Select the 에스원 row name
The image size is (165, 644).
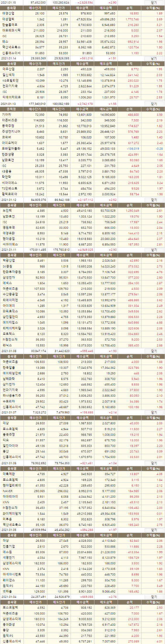click(x=6, y=552)
